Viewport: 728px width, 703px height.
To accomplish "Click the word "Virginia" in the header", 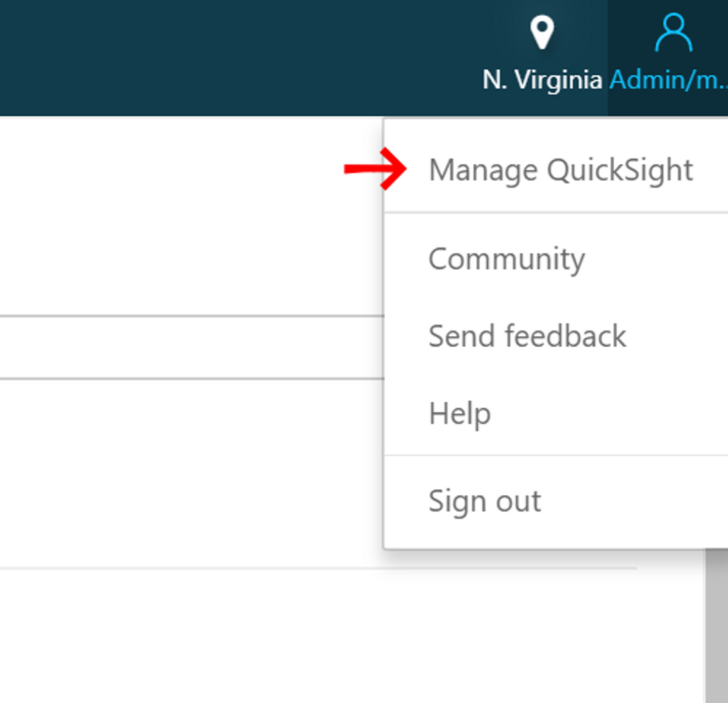I will pos(558,80).
